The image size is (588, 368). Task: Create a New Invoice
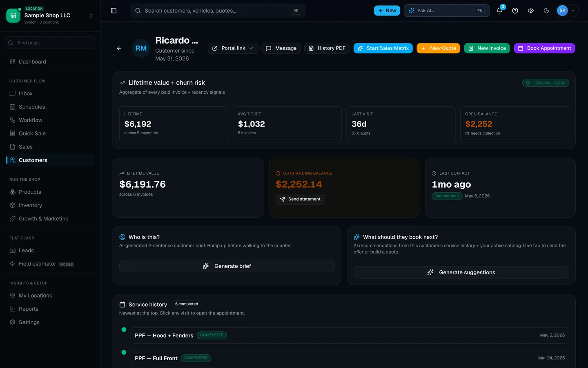point(487,48)
